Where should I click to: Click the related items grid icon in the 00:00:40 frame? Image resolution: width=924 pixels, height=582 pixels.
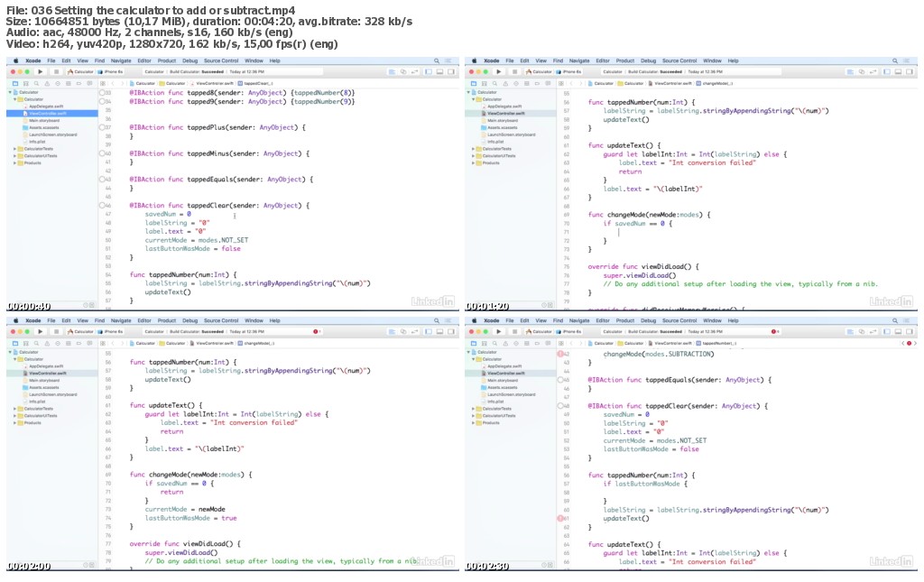[x=103, y=84]
